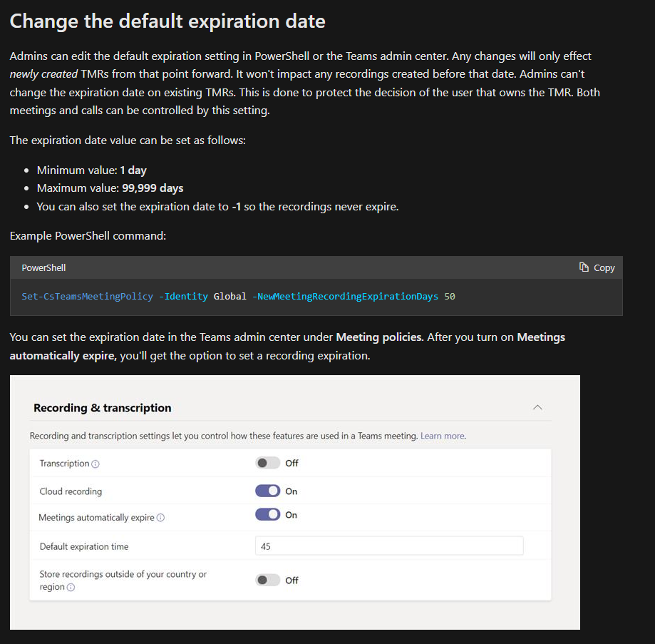Screen dimensions: 655x644
Task: Turn off Cloud recording toggle
Action: point(267,491)
